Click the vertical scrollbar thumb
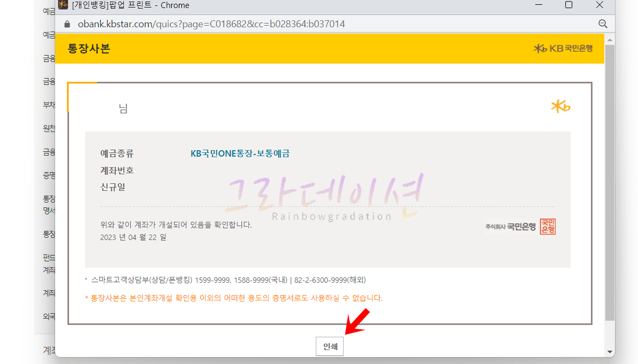This screenshot has width=638, height=364. 610,182
